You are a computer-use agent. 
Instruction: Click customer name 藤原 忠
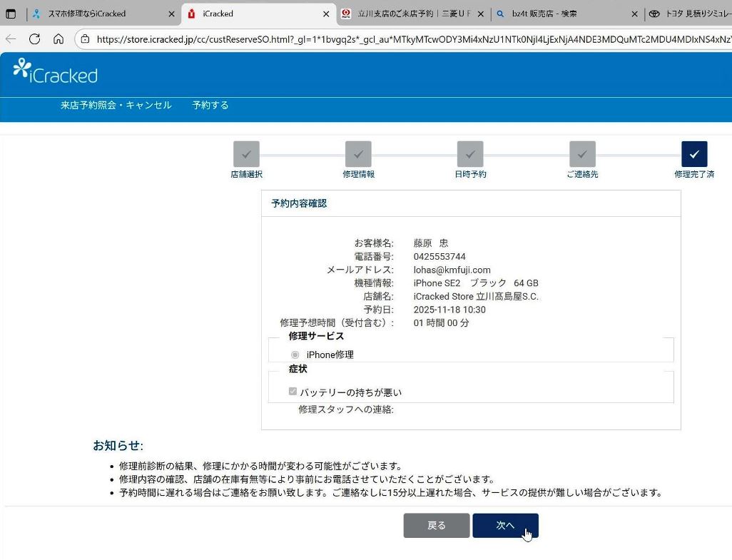point(430,243)
